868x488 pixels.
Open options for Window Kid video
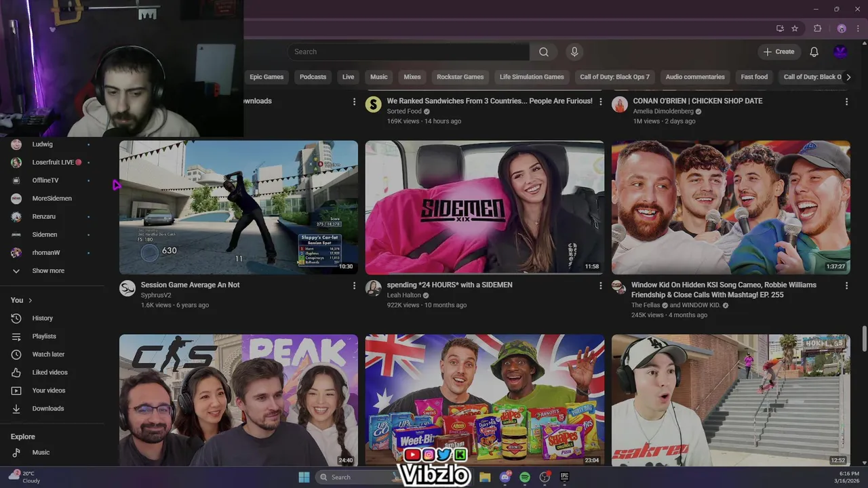846,286
